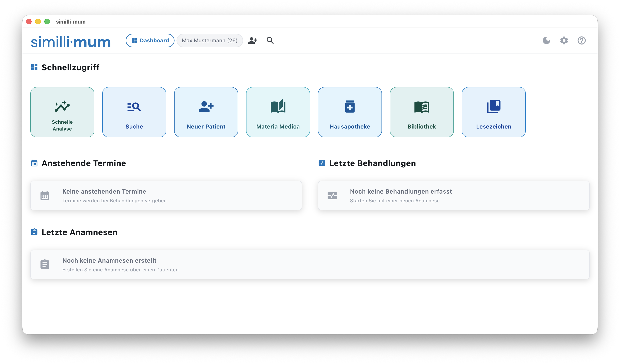Open the Lesezeichen bookmark icon
This screenshot has height=364, width=620.
tap(494, 107)
